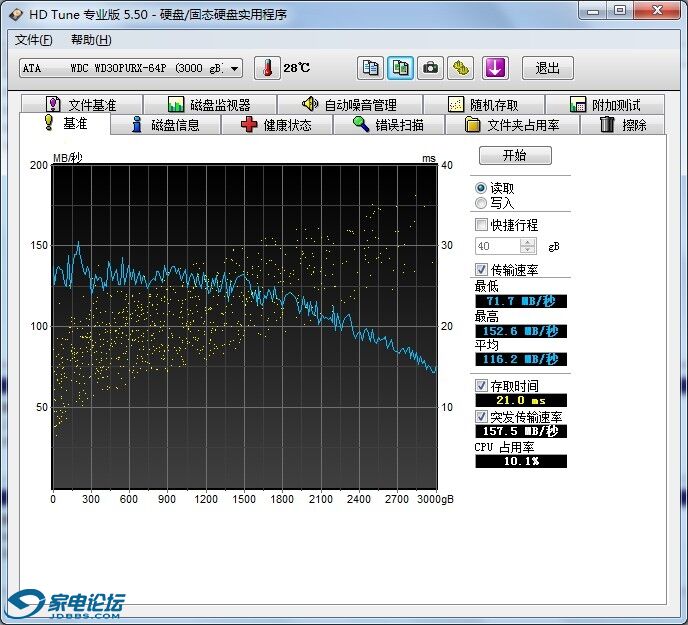
Task: Switch to the 随机存取 tab
Action: pyautogui.click(x=484, y=104)
